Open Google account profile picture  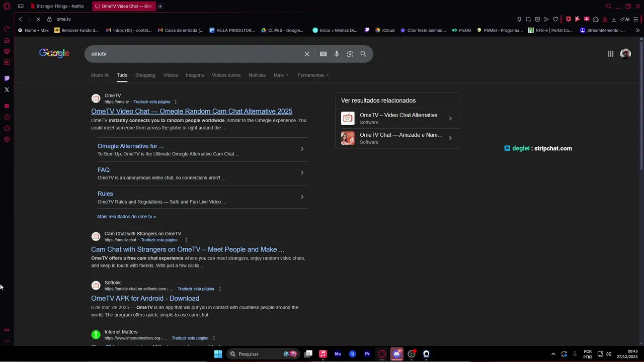point(625,54)
